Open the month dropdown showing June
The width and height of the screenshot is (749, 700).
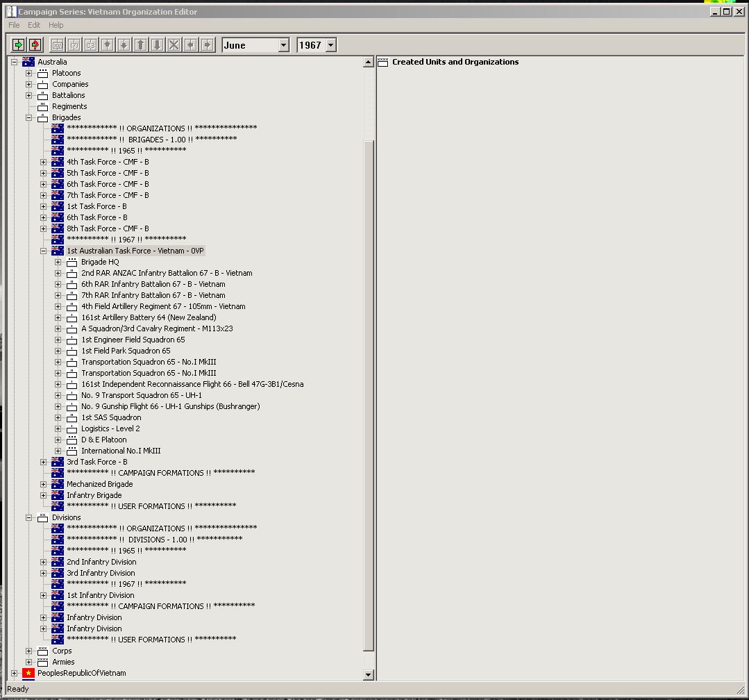click(284, 45)
